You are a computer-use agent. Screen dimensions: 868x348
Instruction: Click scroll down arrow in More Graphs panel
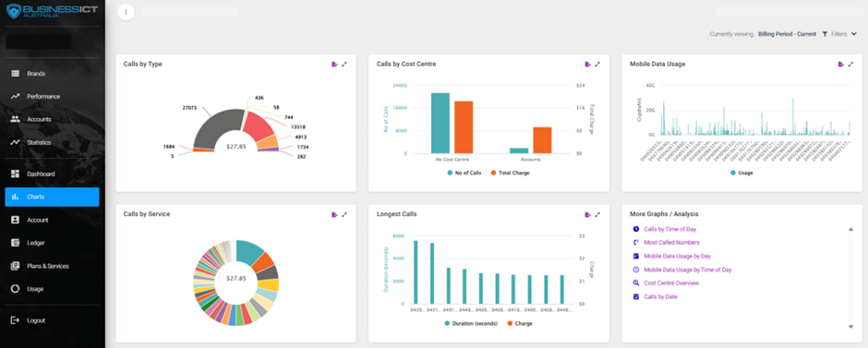850,327
